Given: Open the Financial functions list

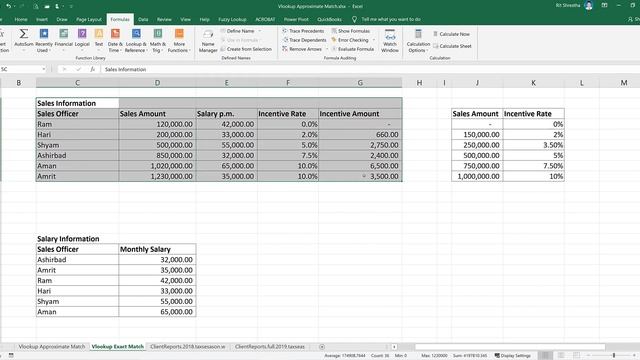Looking at the screenshot, I should (x=64, y=40).
